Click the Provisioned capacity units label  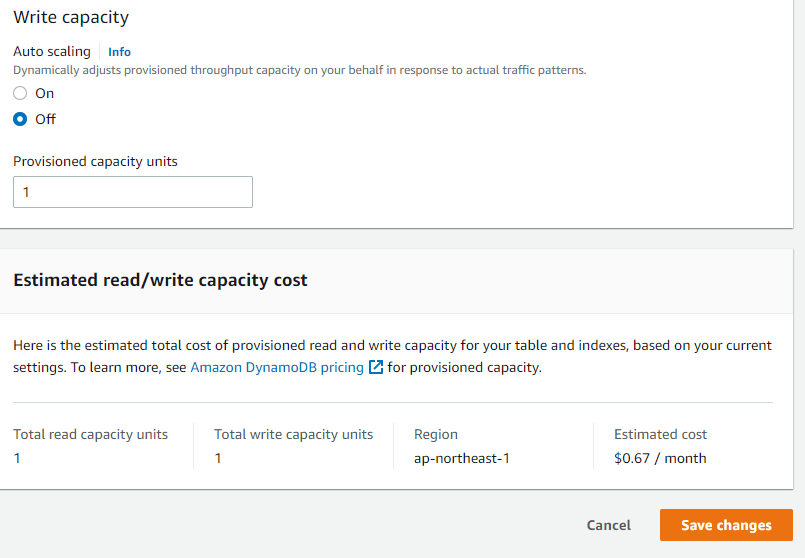95,161
